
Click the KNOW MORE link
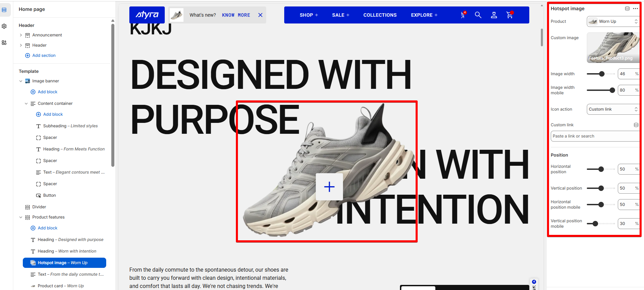tap(236, 15)
